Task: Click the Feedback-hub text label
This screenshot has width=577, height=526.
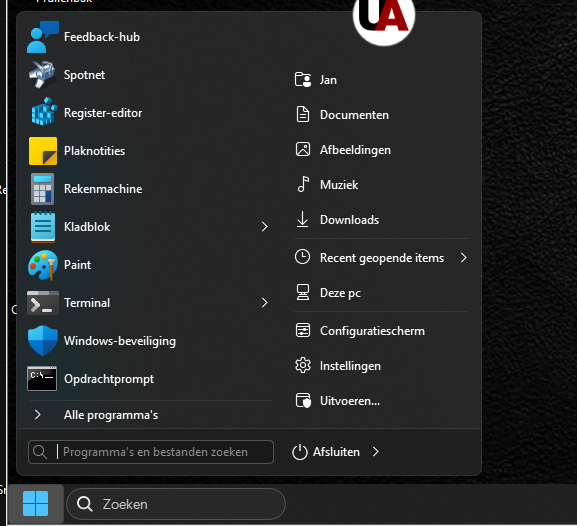Action: [x=102, y=37]
